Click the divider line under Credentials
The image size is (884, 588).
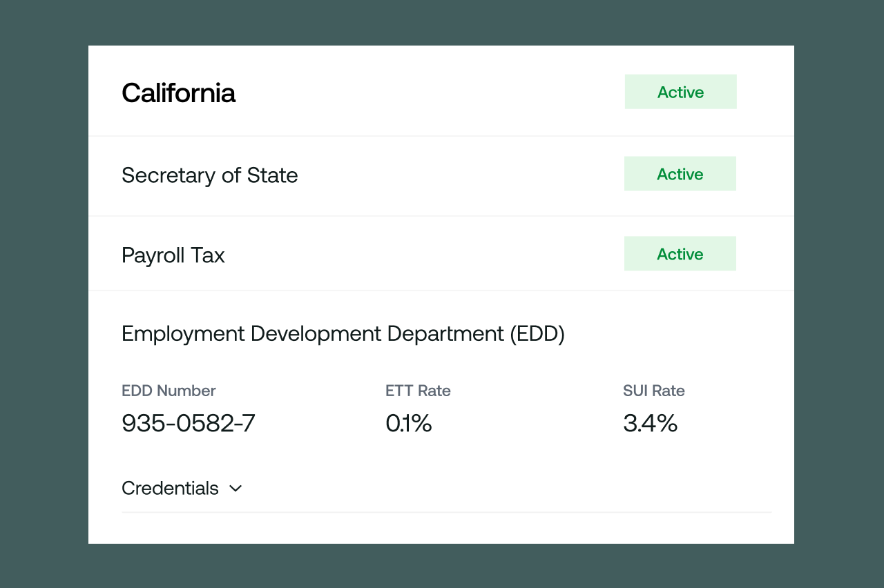(446, 513)
